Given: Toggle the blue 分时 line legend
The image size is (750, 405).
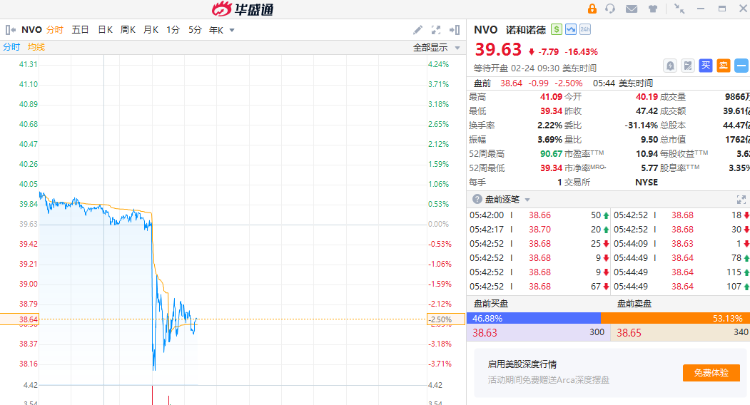Looking at the screenshot, I should pyautogui.click(x=11, y=47).
